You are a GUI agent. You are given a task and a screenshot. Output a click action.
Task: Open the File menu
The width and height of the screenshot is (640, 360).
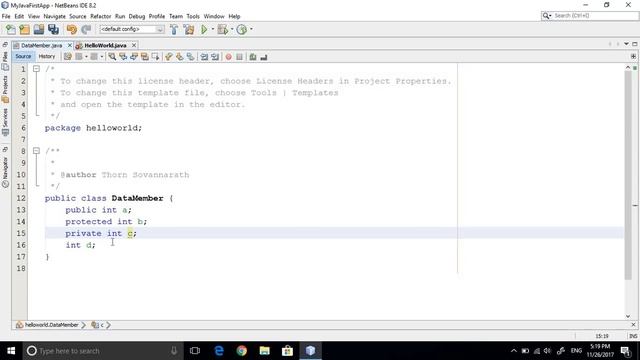(x=6, y=16)
